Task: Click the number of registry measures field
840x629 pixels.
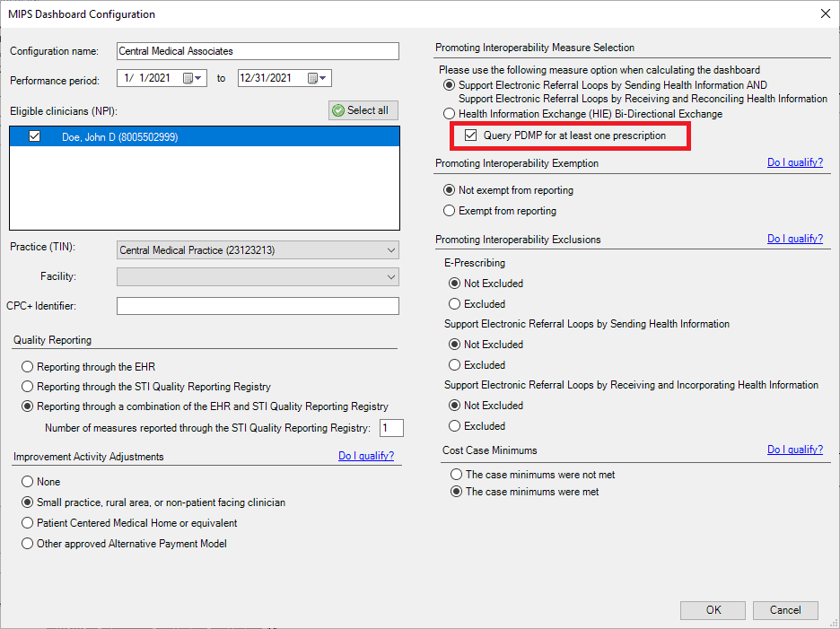Action: [391, 428]
